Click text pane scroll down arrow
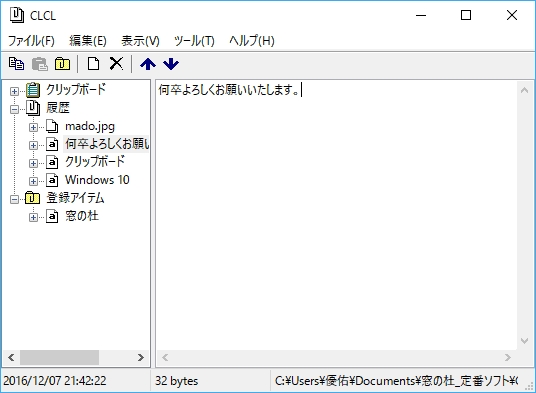The height and width of the screenshot is (393, 536). tap(524, 340)
